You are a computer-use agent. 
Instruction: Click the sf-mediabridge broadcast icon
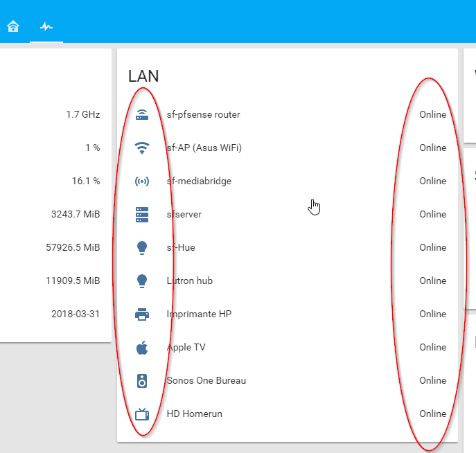click(142, 181)
